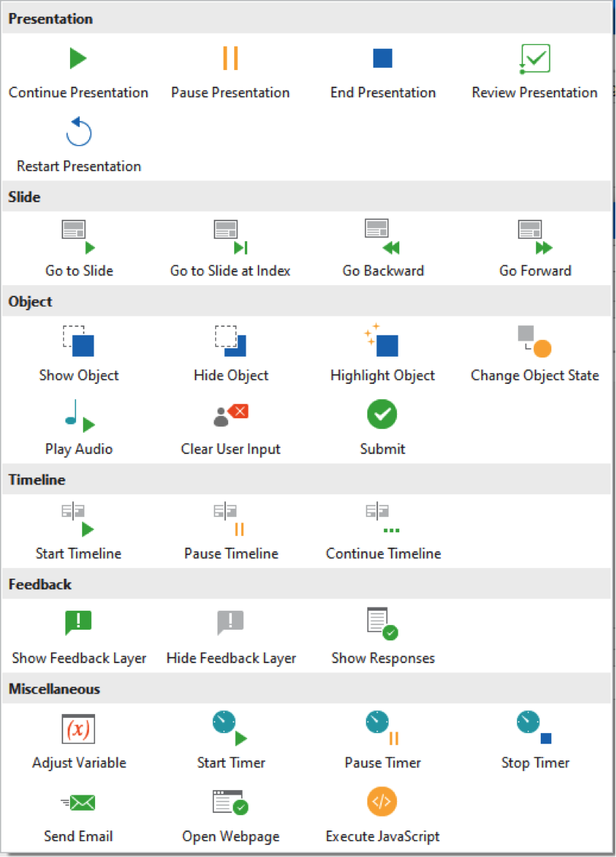Image resolution: width=616 pixels, height=857 pixels.
Task: Select the green Submit checkmark
Action: click(383, 415)
